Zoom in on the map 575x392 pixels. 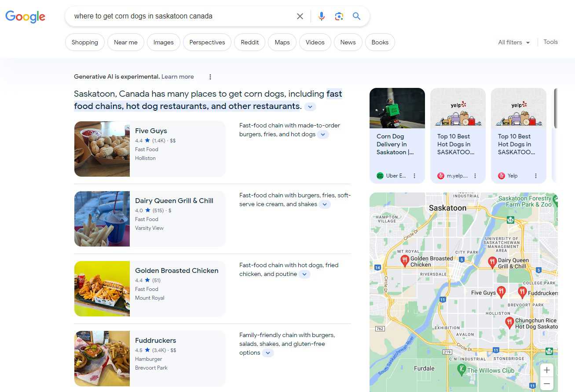547,370
